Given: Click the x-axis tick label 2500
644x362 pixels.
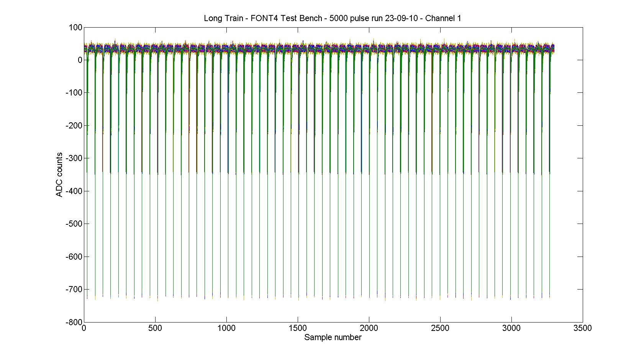Looking at the screenshot, I should coord(440,328).
